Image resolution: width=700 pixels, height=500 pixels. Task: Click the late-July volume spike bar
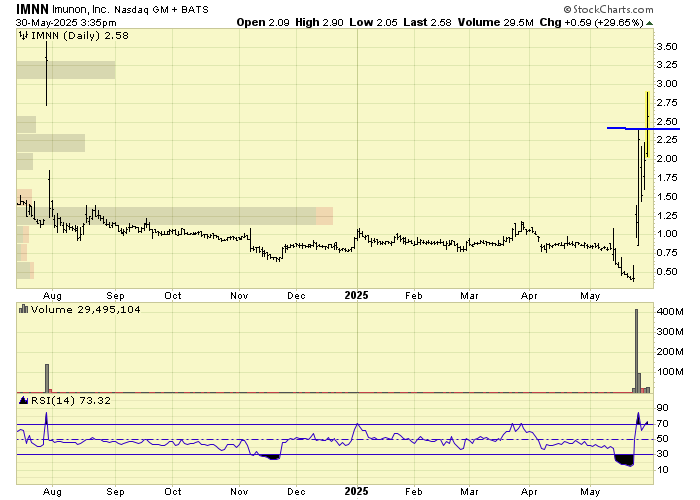tap(47, 379)
